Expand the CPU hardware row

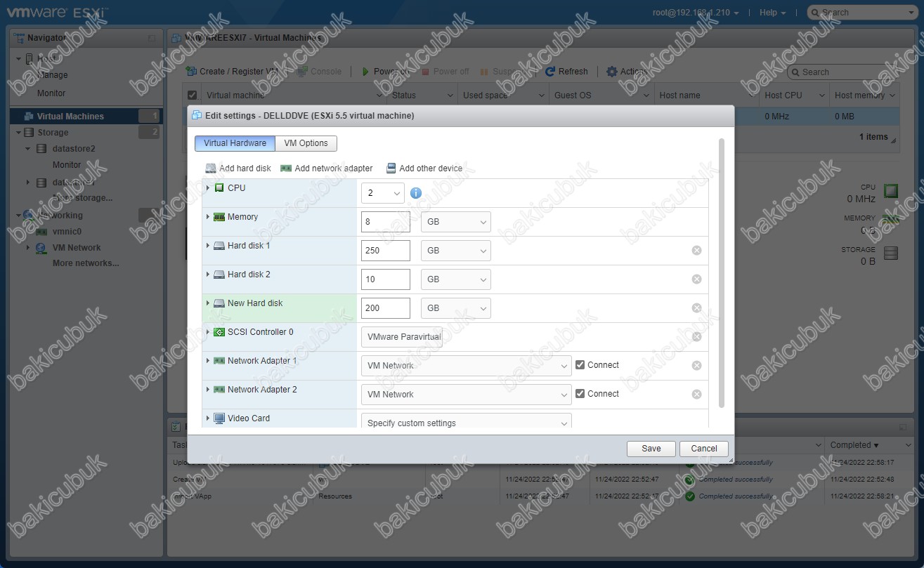(x=208, y=188)
